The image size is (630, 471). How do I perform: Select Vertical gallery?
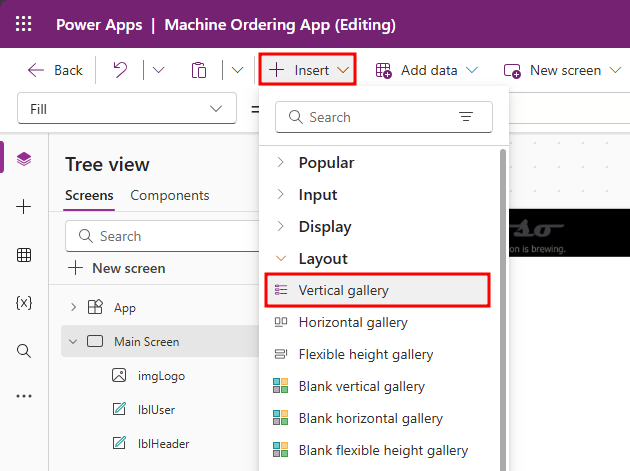click(x=377, y=290)
